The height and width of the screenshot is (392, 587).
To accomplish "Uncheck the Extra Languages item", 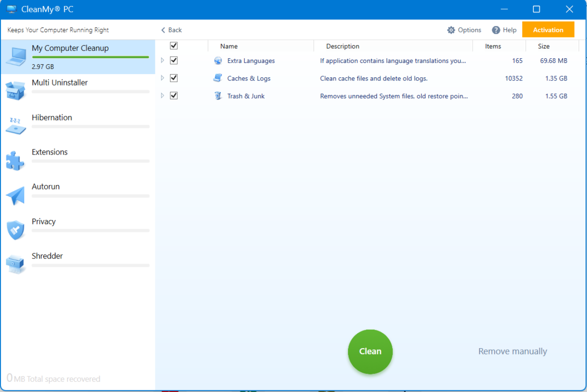I will coord(174,60).
